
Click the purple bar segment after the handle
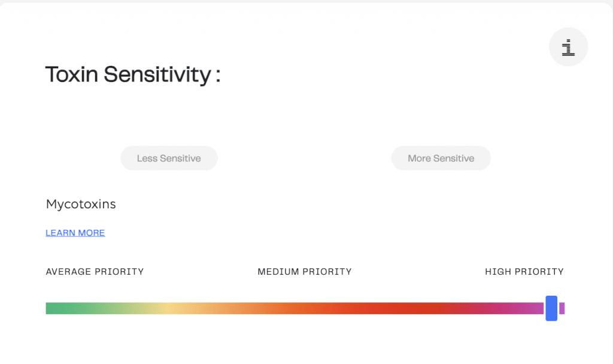562,308
